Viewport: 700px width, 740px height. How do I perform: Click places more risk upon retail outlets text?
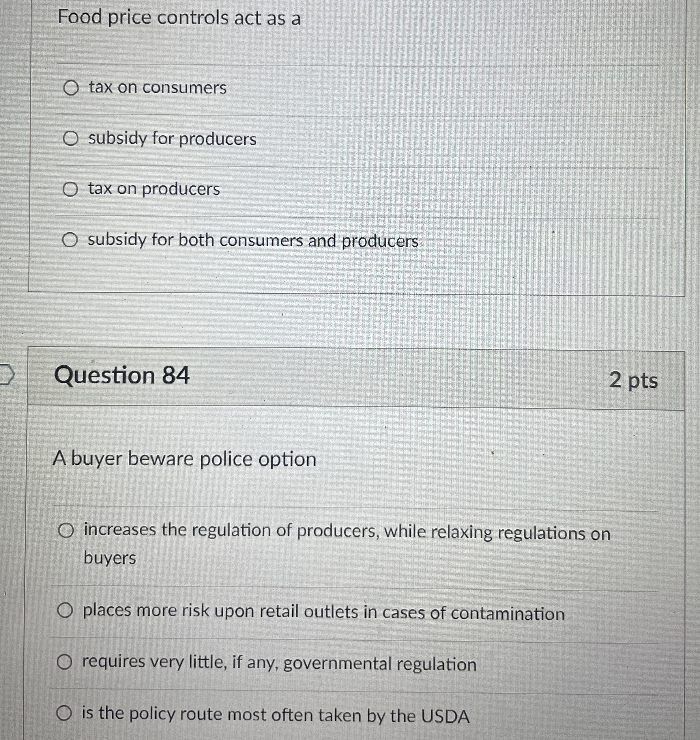pyautogui.click(x=323, y=612)
